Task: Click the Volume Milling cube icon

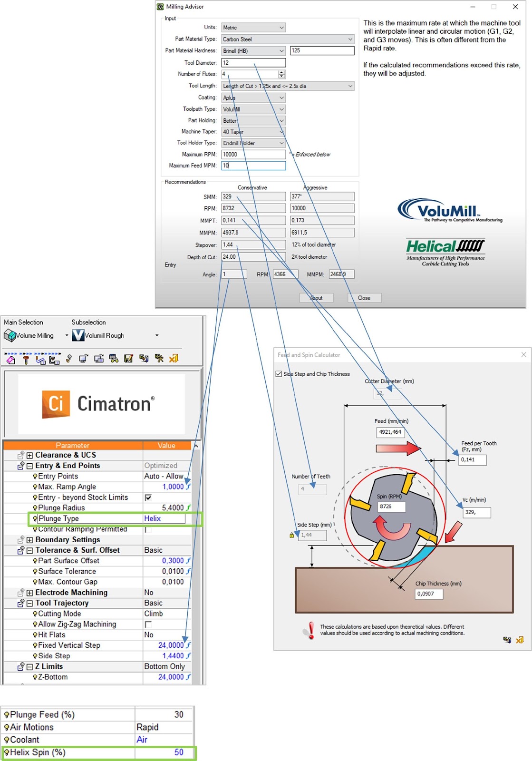Action: [x=10, y=335]
